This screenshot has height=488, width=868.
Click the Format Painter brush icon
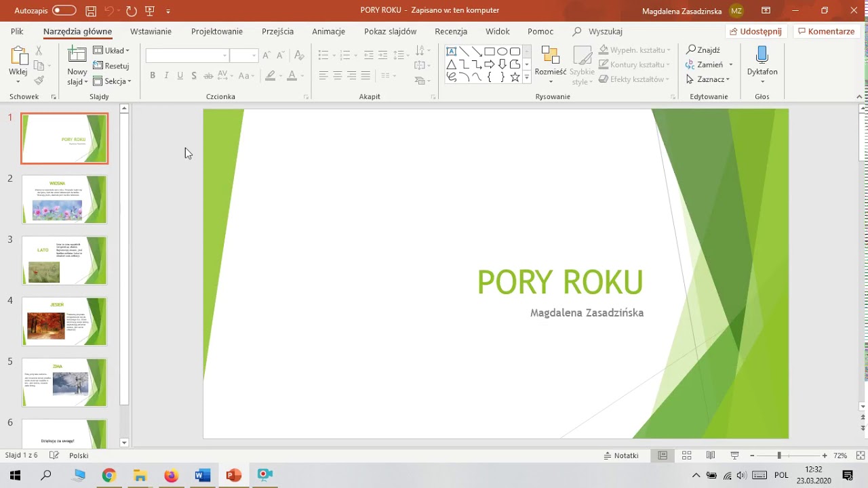pyautogui.click(x=39, y=80)
